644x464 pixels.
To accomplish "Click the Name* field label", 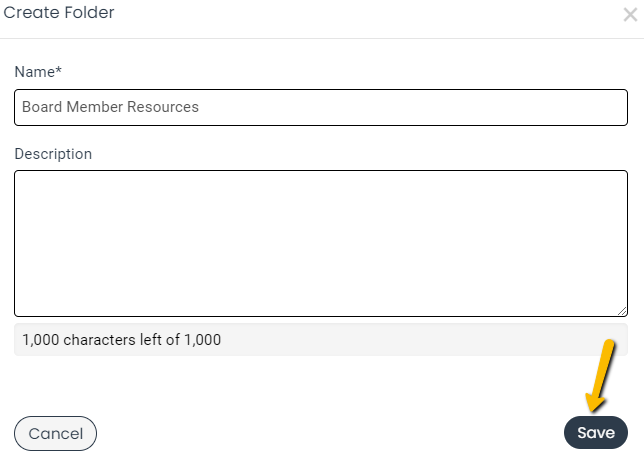I will tap(38, 72).
